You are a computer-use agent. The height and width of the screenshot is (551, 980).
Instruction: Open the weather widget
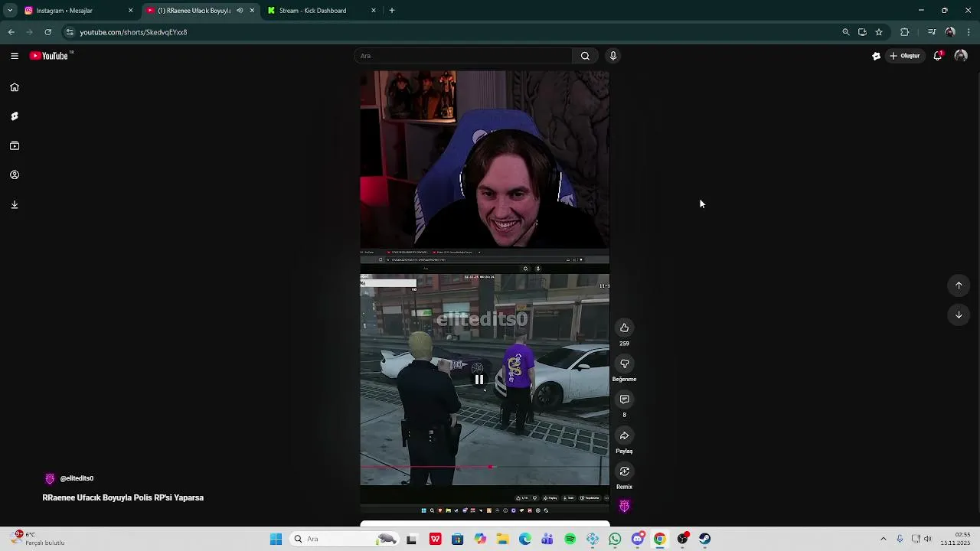coord(38,539)
